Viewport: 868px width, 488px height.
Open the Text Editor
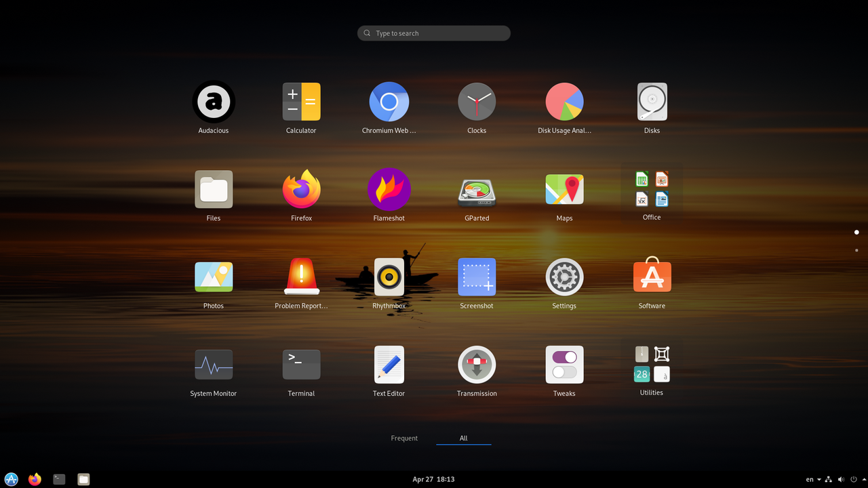(389, 365)
